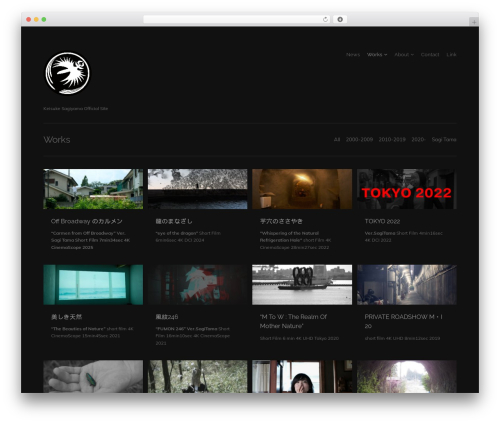Expand the Works dropdown menu

pos(377,55)
